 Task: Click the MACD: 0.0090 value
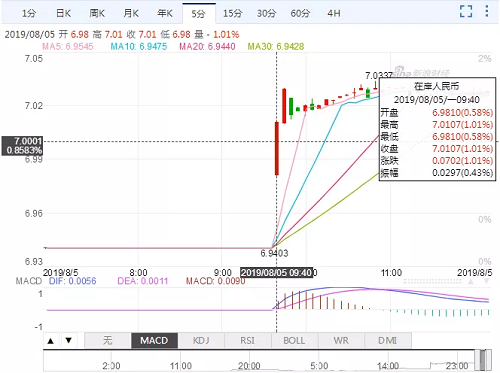coord(216,281)
